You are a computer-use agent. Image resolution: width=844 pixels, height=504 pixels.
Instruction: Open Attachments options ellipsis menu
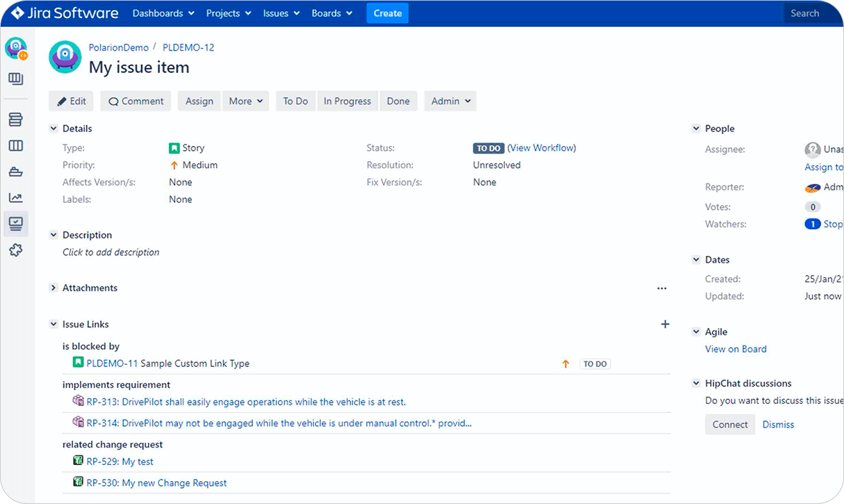coord(662,288)
